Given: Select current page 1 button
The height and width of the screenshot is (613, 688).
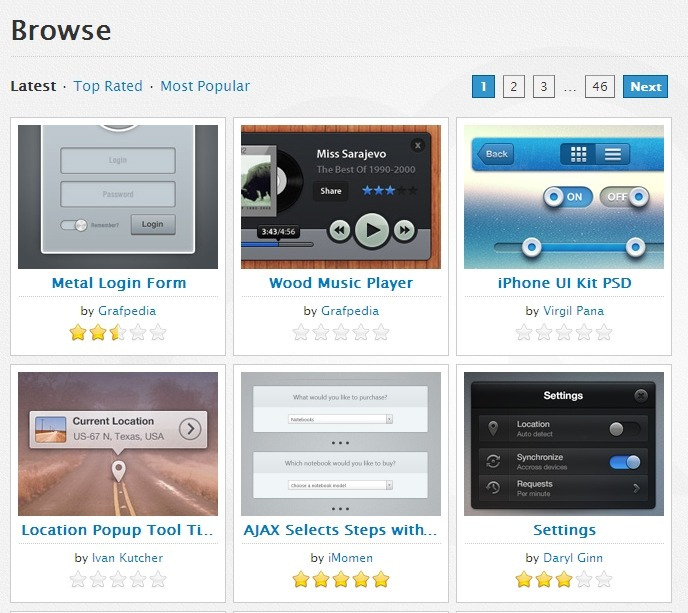Looking at the screenshot, I should [484, 86].
